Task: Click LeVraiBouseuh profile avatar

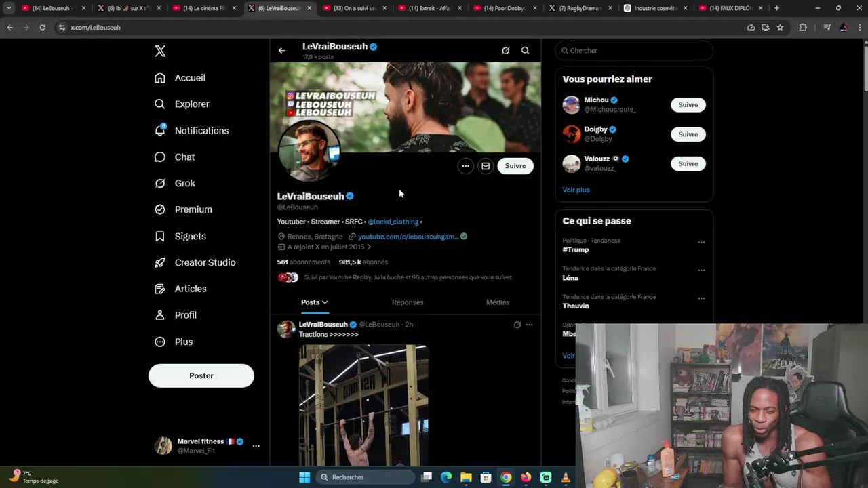Action: click(309, 150)
